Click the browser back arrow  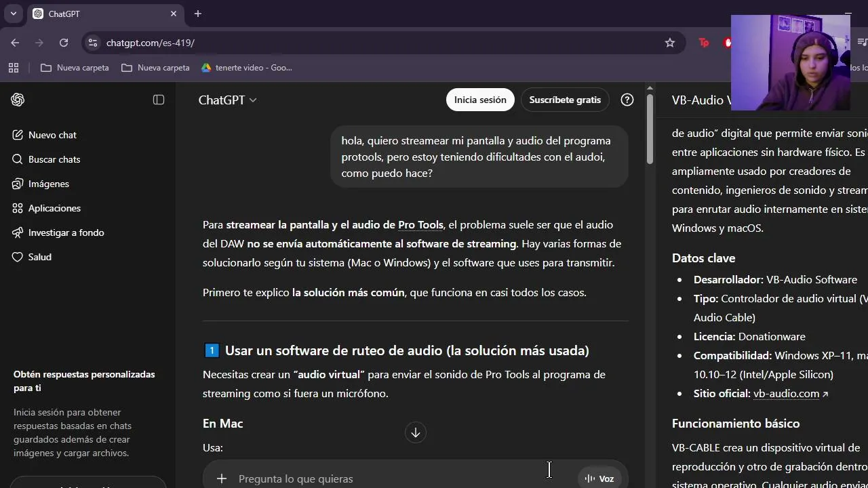pos(15,43)
